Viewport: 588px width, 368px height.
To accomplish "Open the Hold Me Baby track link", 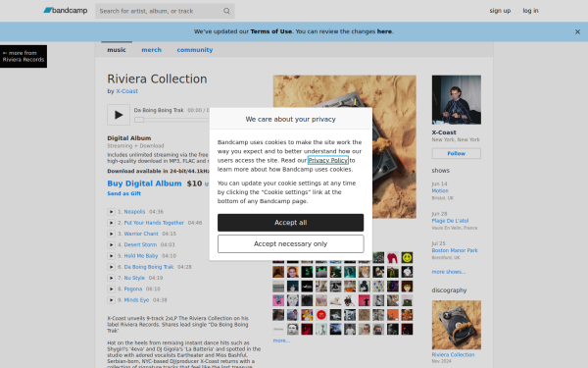I will pos(141,256).
